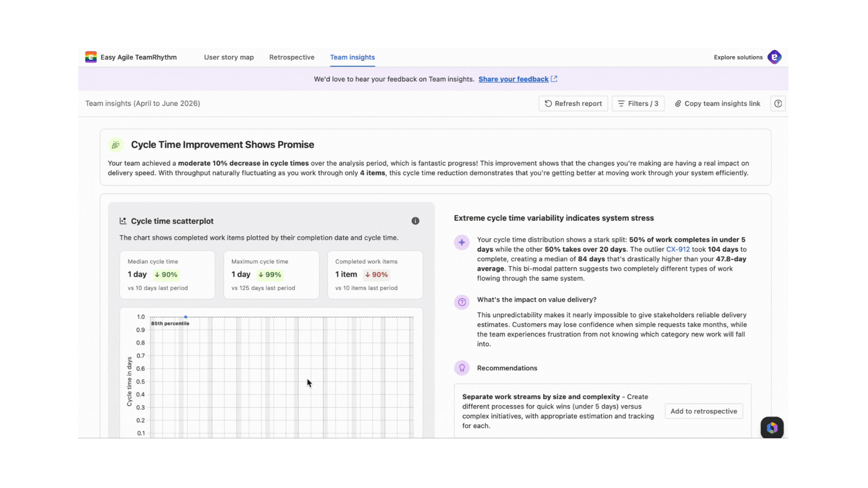
Task: Click the question icon beside value delivery impact
Action: tap(462, 302)
